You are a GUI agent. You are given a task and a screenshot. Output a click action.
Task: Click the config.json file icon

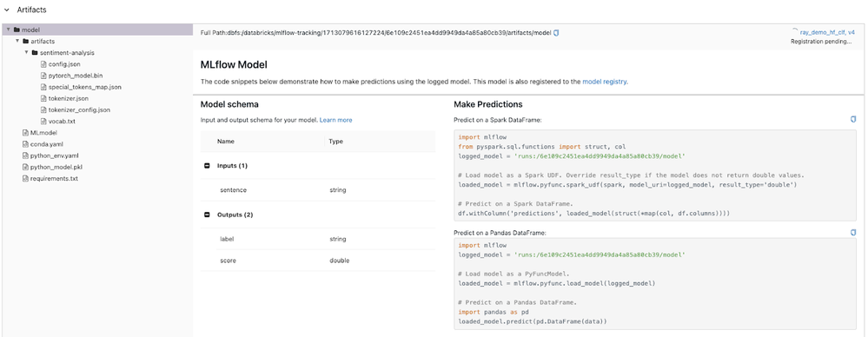[43, 64]
